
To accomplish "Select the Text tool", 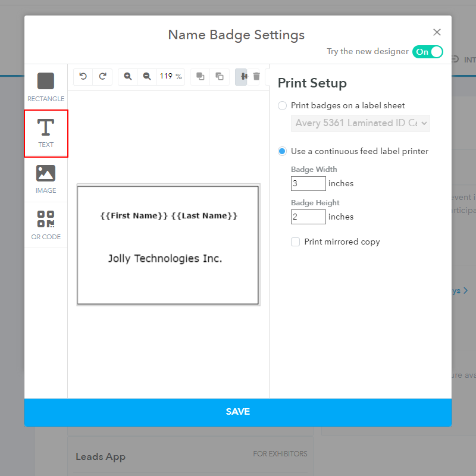I will pos(46,133).
